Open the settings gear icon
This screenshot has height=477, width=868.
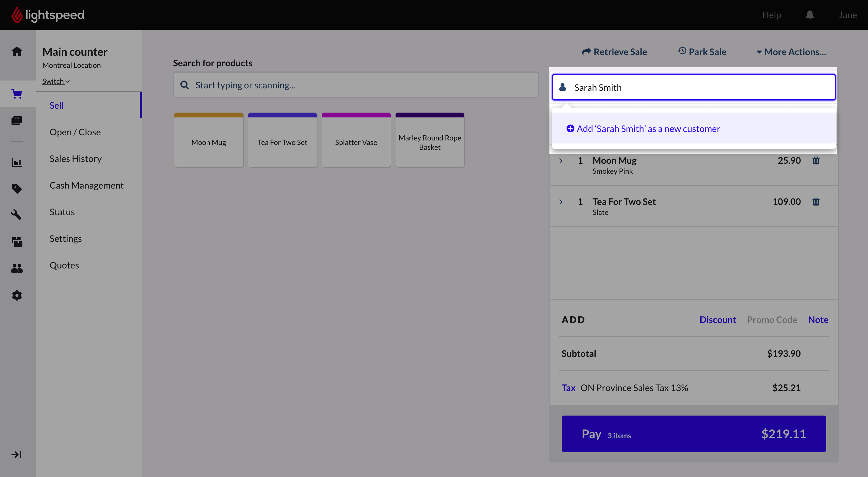click(x=17, y=295)
